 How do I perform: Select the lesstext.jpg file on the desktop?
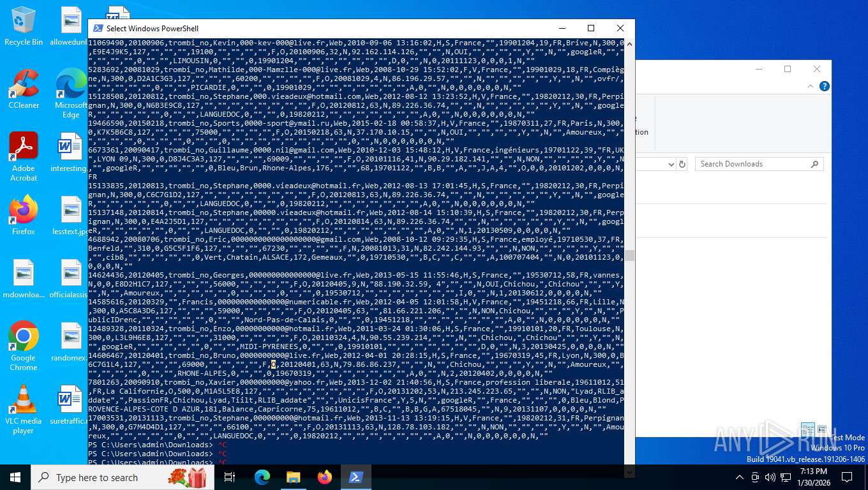click(x=71, y=215)
